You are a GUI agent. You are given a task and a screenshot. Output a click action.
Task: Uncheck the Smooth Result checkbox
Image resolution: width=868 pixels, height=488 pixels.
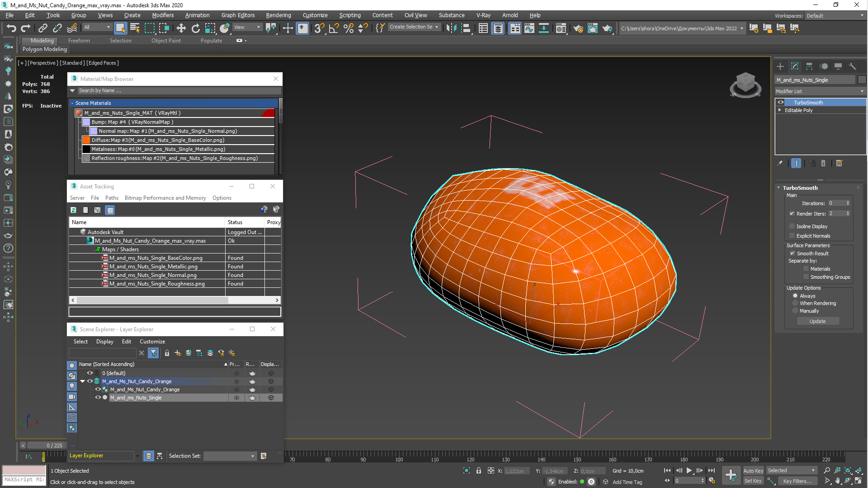click(793, 253)
